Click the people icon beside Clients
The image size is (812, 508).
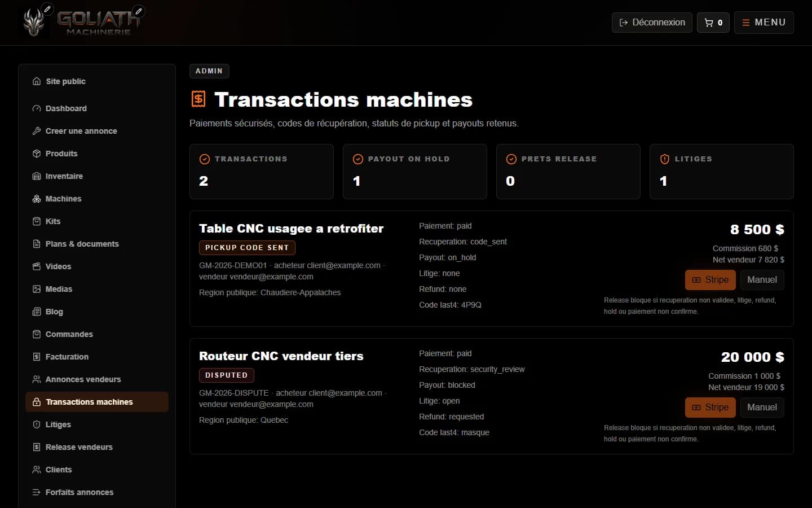[x=37, y=470]
